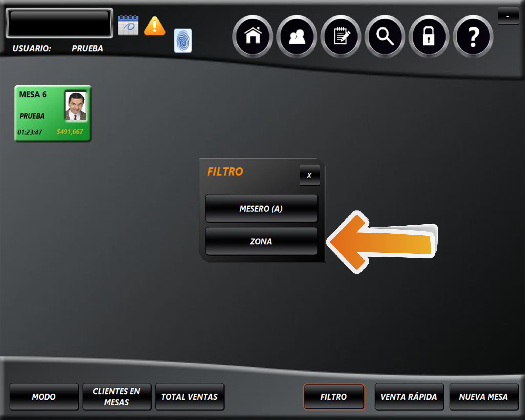Create a NUEVA MESA
This screenshot has width=525, height=420.
pos(484,397)
